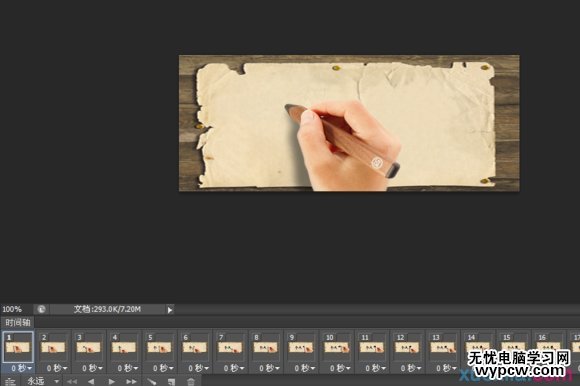
Task: Open frame 1 delay time dropdown
Action: [21, 368]
